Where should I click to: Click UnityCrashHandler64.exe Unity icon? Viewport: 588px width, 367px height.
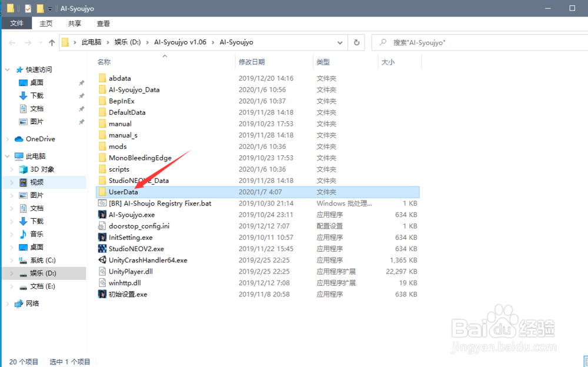point(102,260)
